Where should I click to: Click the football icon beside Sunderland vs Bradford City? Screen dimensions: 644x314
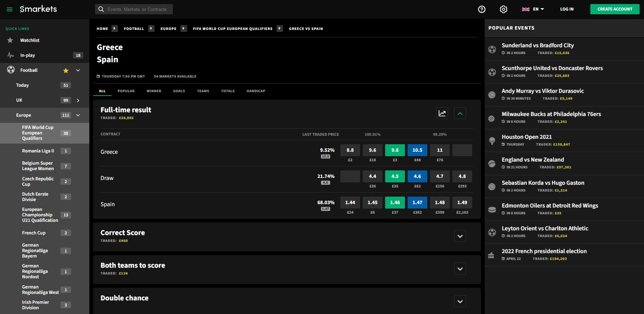coord(492,49)
